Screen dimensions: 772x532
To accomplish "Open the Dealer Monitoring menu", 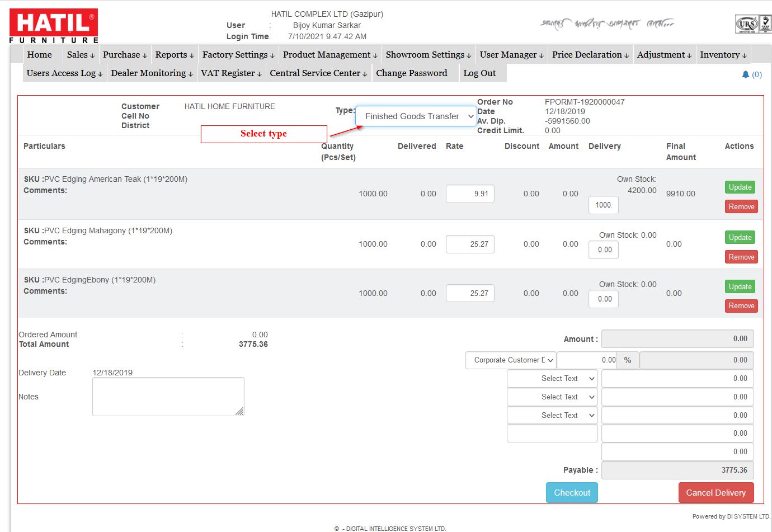I will pos(152,73).
